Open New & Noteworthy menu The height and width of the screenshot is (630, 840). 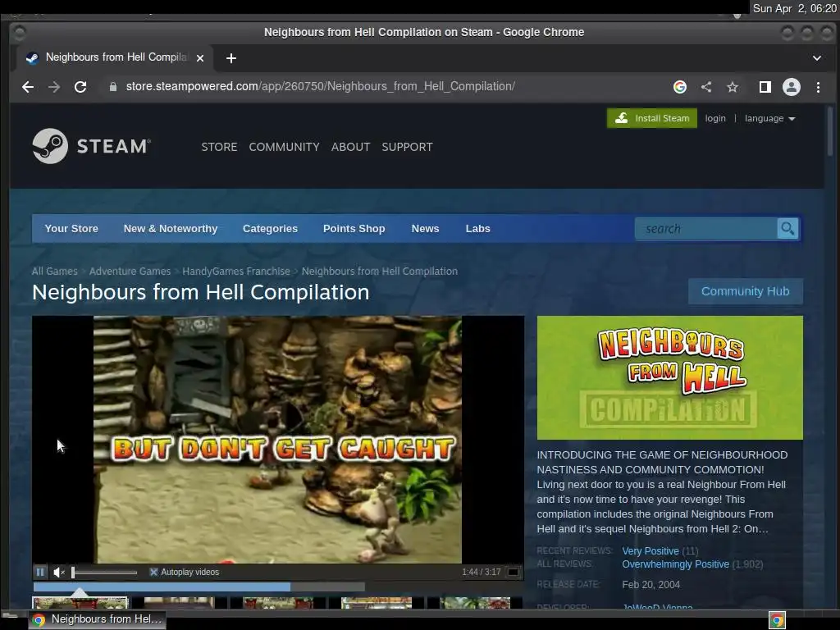[x=171, y=229]
